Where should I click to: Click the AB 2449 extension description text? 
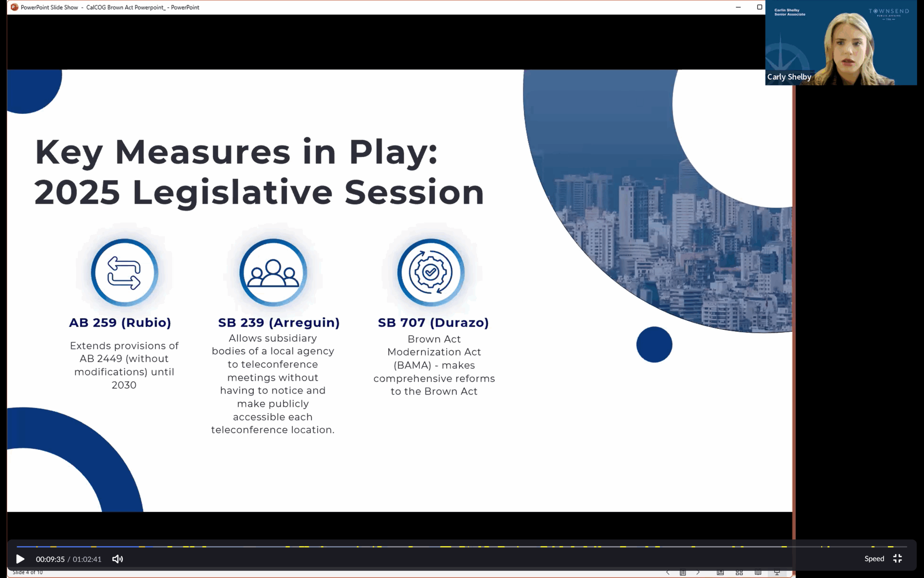[x=124, y=366]
